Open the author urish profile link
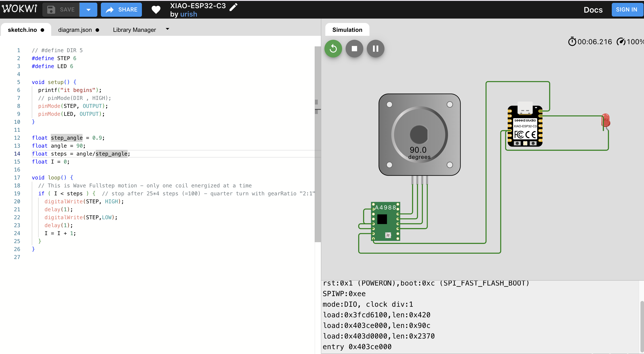Viewport: 644px width, 354px height. click(189, 14)
